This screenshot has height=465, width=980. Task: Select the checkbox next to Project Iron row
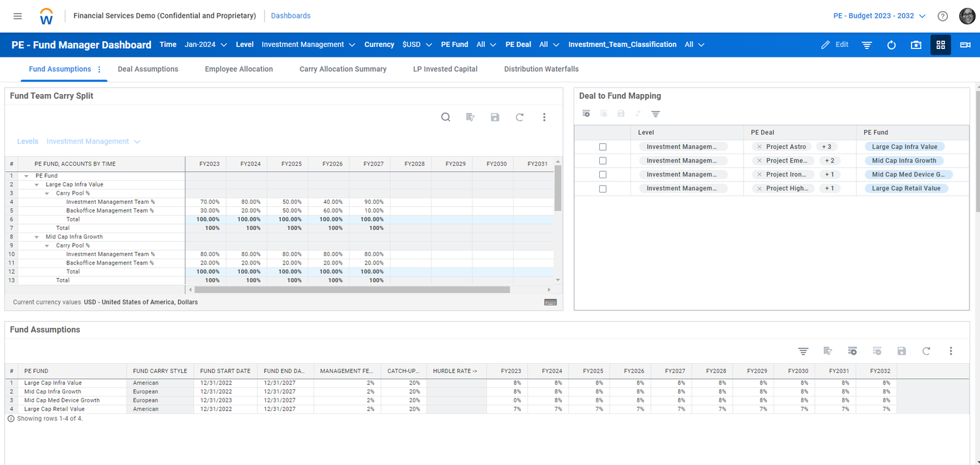click(602, 174)
